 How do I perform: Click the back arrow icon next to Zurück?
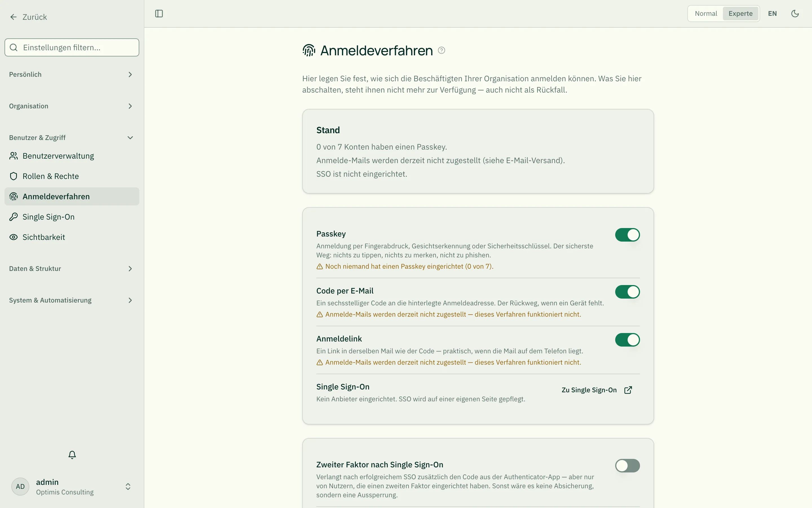(14, 17)
